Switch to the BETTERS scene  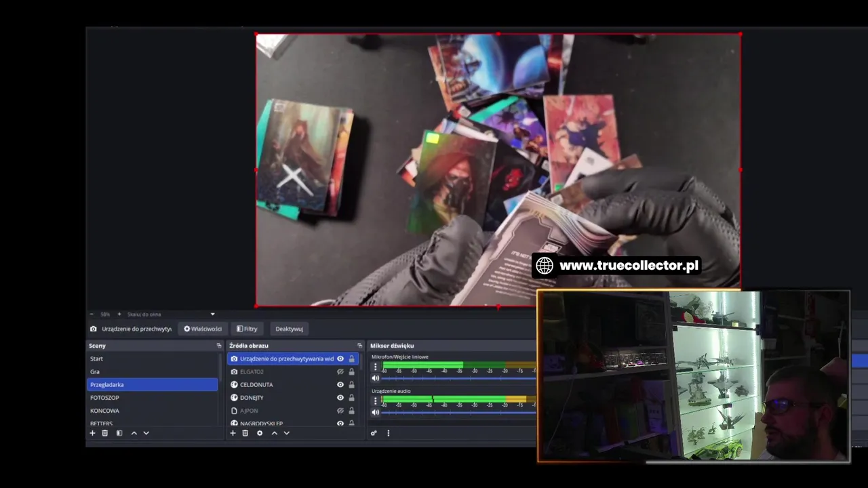coord(153,422)
